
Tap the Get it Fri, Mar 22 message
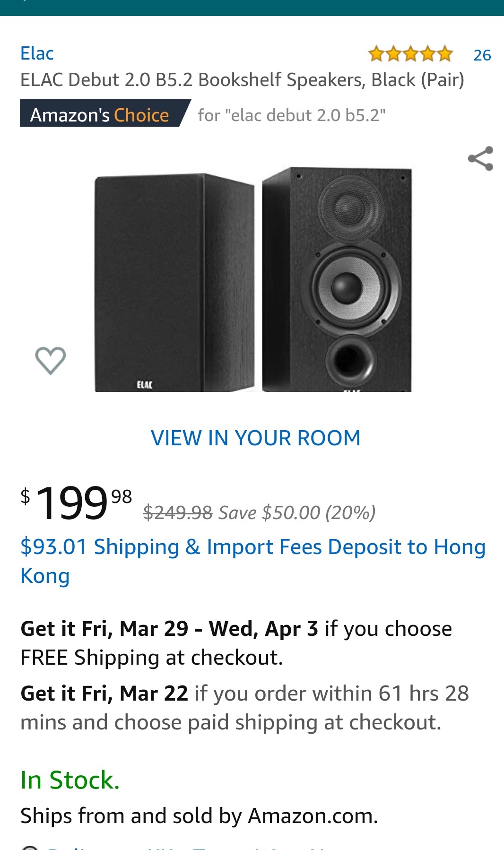[x=245, y=708]
